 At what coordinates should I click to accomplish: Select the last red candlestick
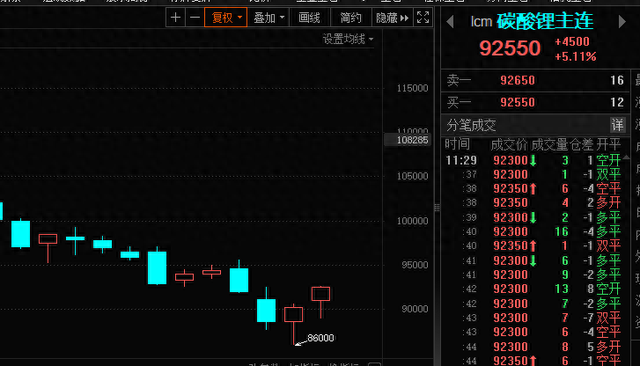(x=321, y=302)
